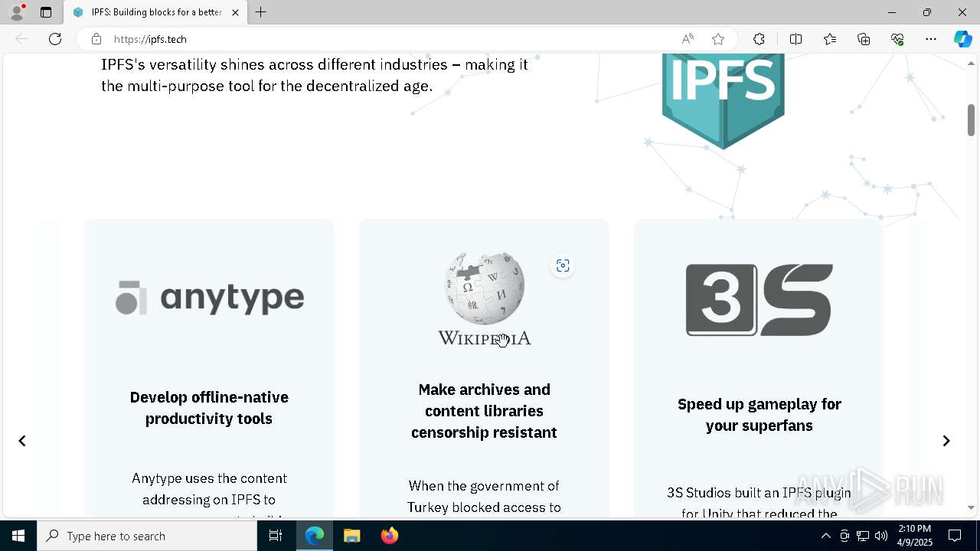Open Browser essentials

[897, 39]
